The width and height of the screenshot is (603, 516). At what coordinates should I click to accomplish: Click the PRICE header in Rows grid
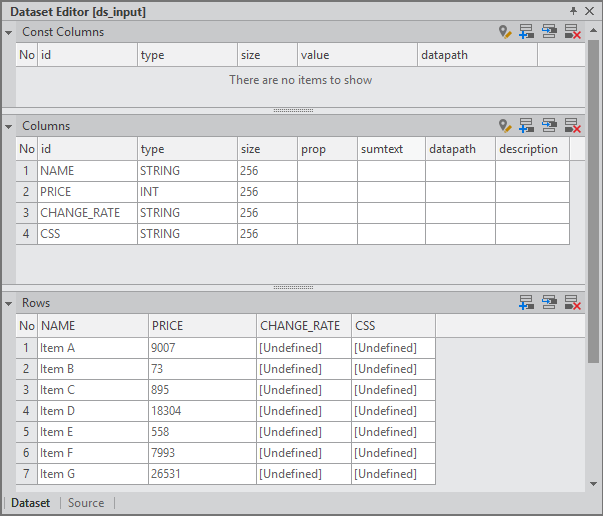point(202,325)
